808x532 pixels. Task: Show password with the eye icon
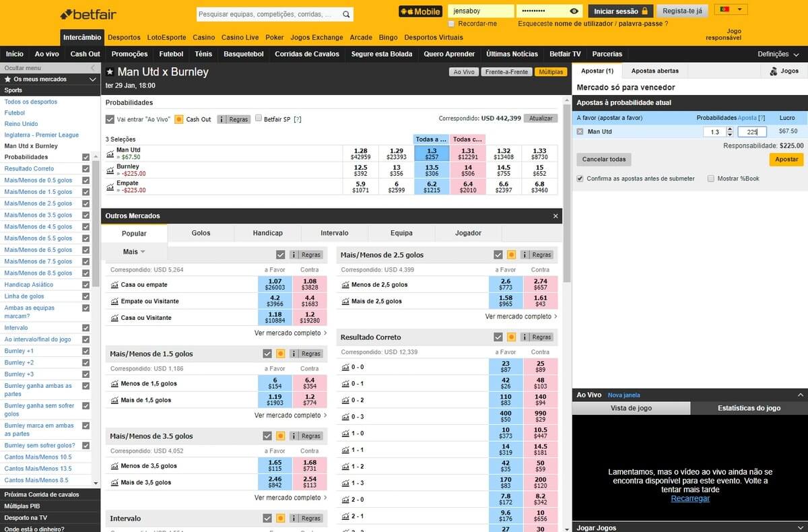(x=574, y=11)
